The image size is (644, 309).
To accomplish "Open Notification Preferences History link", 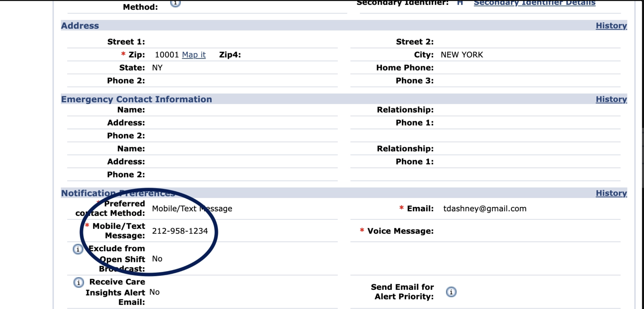I will (611, 193).
